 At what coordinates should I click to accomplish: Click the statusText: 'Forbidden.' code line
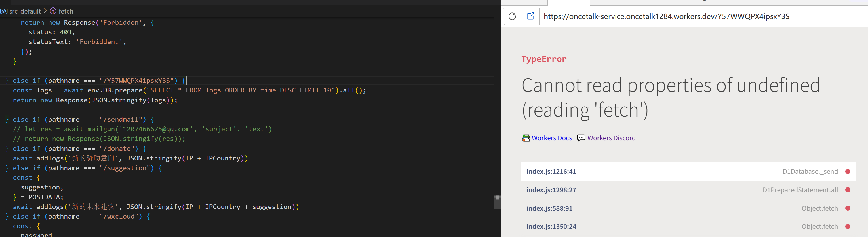[x=77, y=42]
